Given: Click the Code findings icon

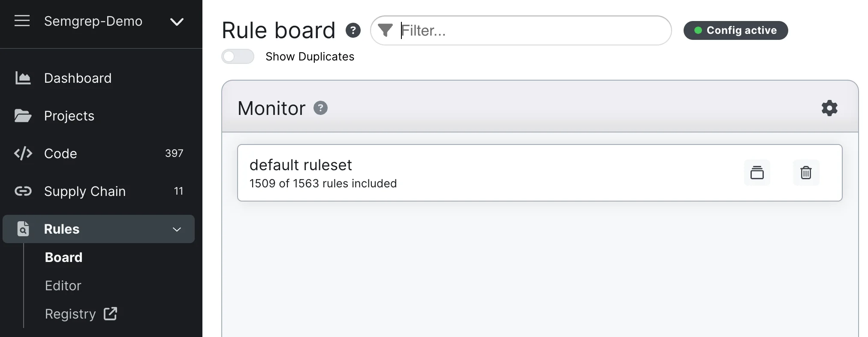Looking at the screenshot, I should [x=23, y=153].
